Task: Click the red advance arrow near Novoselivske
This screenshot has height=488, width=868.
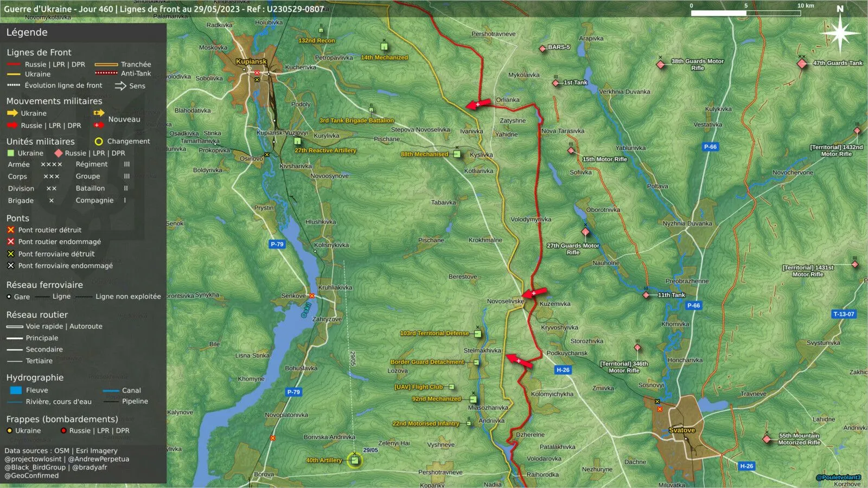Action: 534,293
